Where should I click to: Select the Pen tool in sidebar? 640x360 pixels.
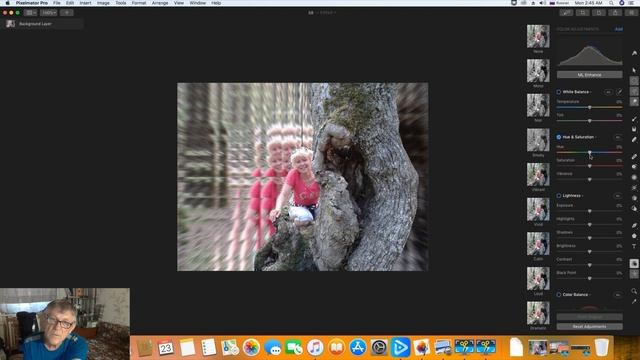point(634,225)
